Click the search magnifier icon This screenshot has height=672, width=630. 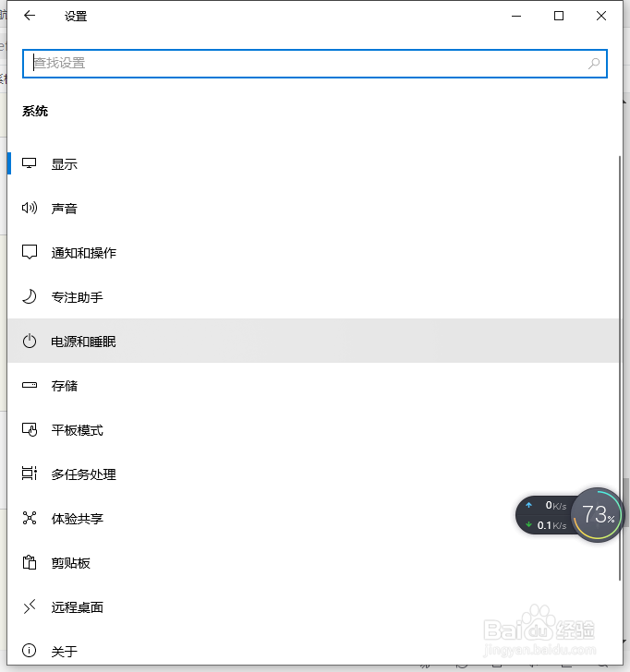coord(594,64)
